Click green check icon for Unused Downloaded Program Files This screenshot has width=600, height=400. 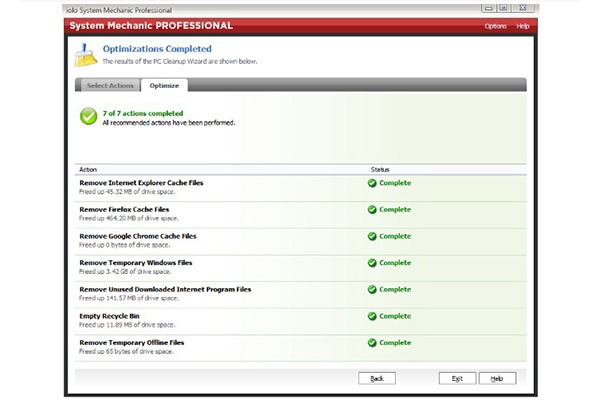click(x=372, y=289)
